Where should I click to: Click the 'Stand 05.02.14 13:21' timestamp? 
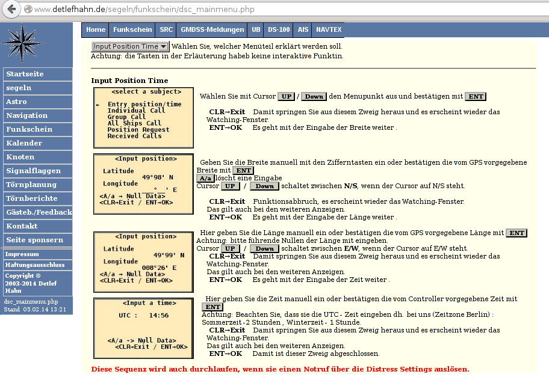pyautogui.click(x=35, y=310)
